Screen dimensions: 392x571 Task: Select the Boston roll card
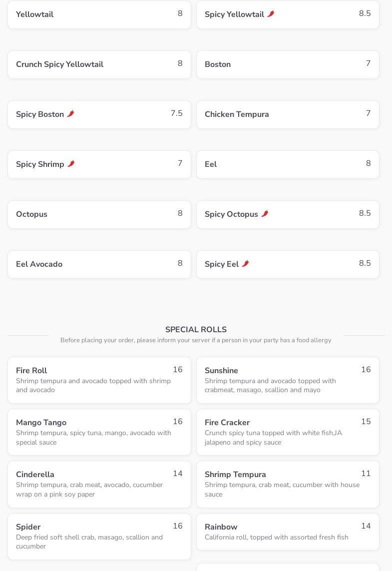point(288,64)
